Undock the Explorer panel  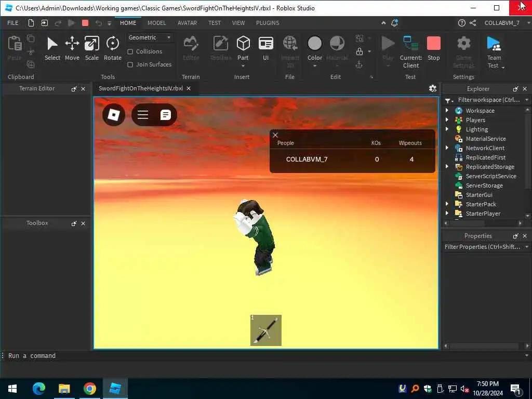tap(516, 89)
